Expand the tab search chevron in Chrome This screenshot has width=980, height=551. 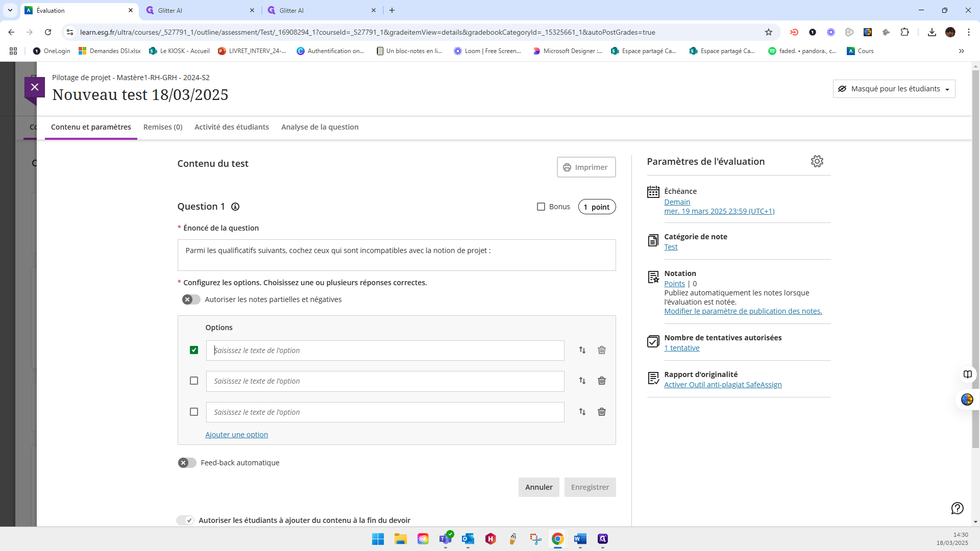point(10,10)
